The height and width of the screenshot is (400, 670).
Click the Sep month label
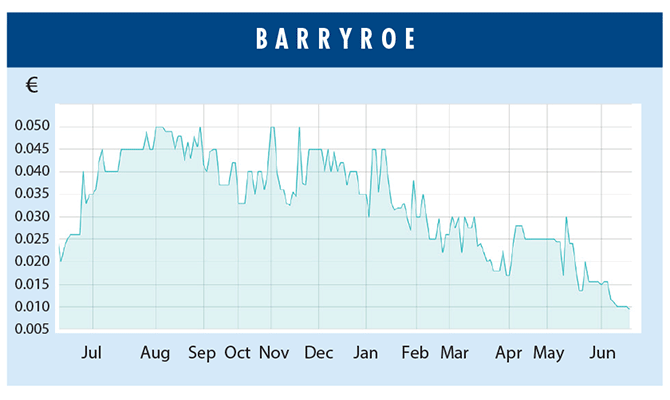pyautogui.click(x=202, y=354)
